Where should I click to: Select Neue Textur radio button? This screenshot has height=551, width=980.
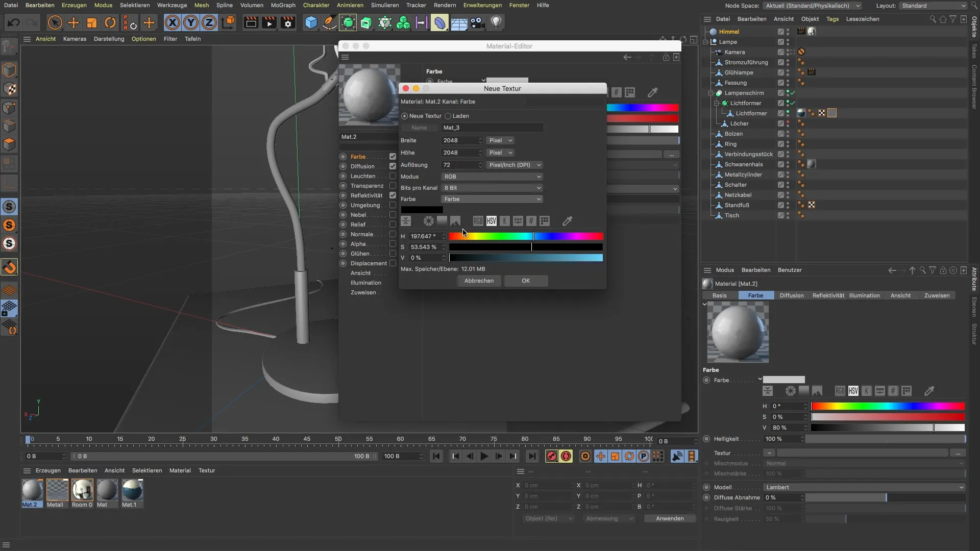click(405, 116)
